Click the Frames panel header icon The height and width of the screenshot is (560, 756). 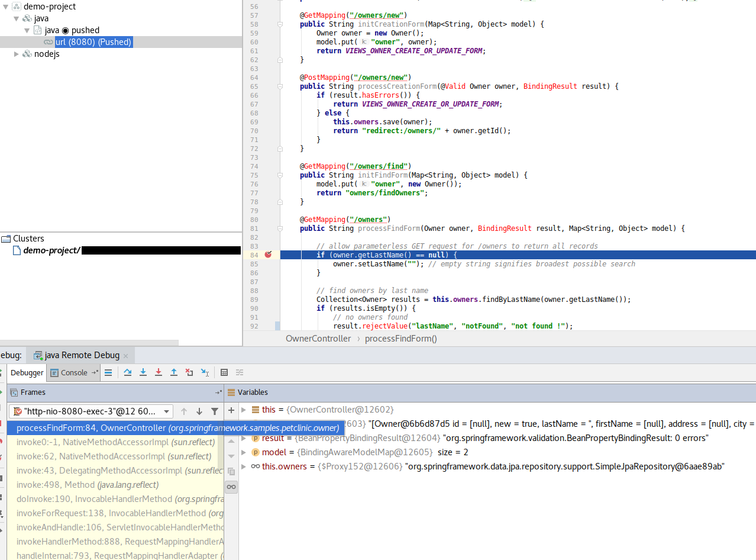click(x=14, y=392)
